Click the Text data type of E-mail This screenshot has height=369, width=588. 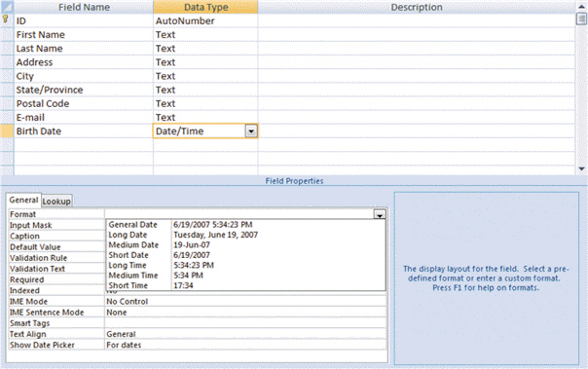tap(205, 118)
